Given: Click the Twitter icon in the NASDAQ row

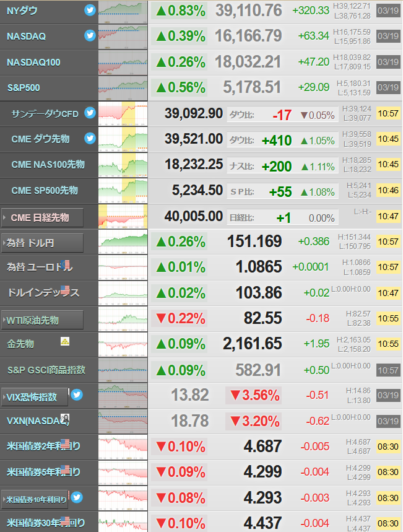Looking at the screenshot, I should [90, 35].
